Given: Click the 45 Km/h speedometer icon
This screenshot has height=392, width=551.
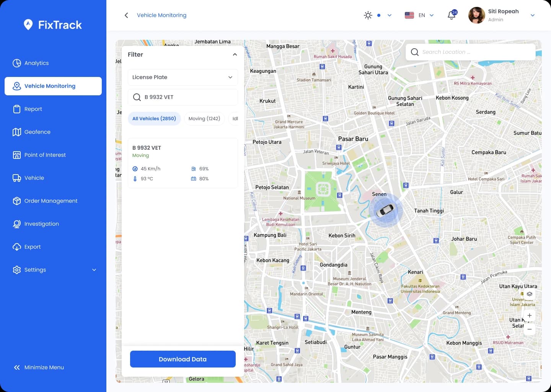Looking at the screenshot, I should coord(135,169).
